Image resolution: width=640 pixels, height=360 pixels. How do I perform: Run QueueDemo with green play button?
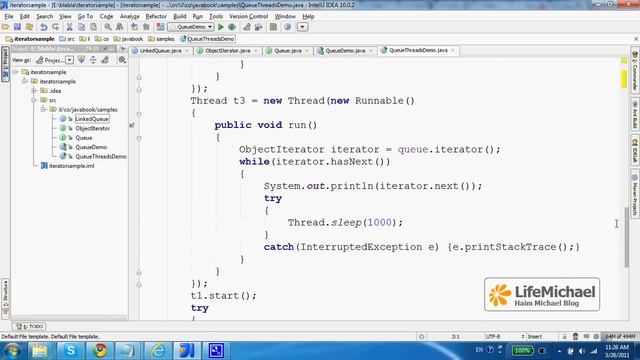[x=221, y=27]
